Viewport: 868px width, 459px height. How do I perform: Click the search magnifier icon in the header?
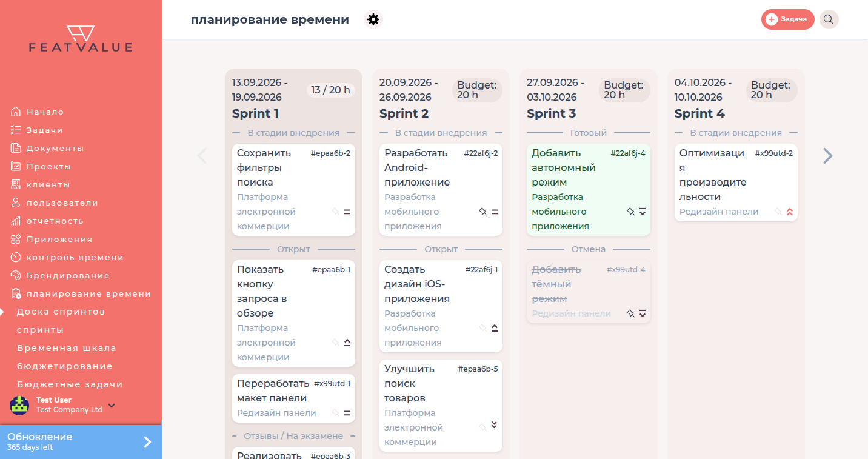tap(829, 19)
